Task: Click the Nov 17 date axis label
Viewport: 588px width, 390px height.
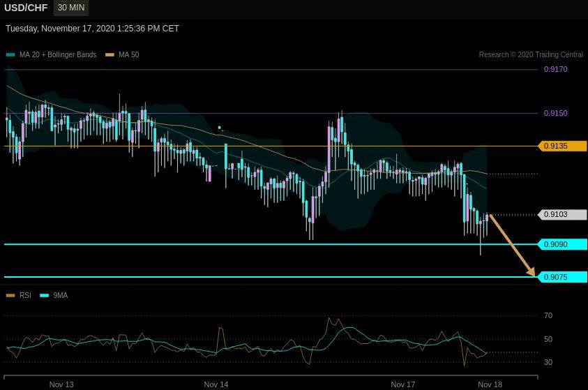Action: pyautogui.click(x=402, y=384)
